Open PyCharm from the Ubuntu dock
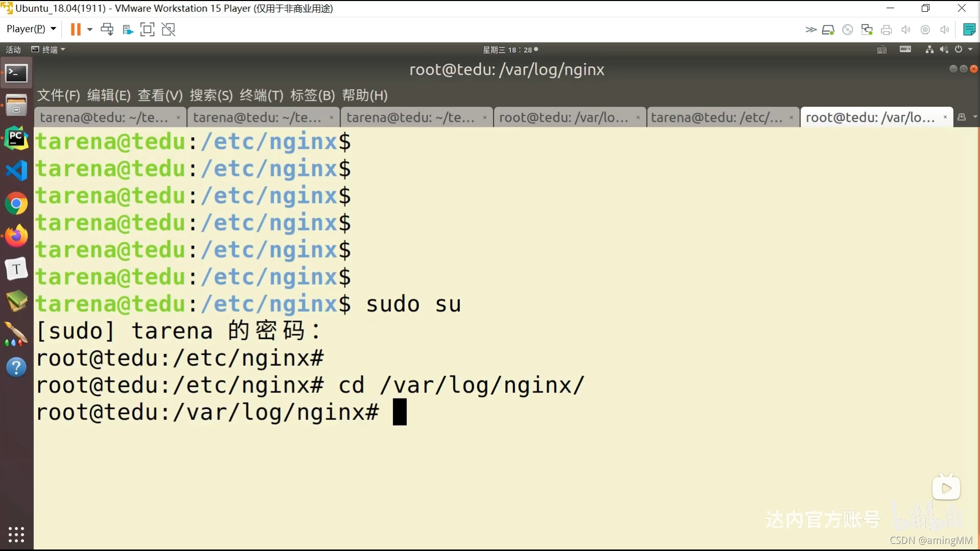Viewport: 980px width, 551px height. (x=16, y=138)
